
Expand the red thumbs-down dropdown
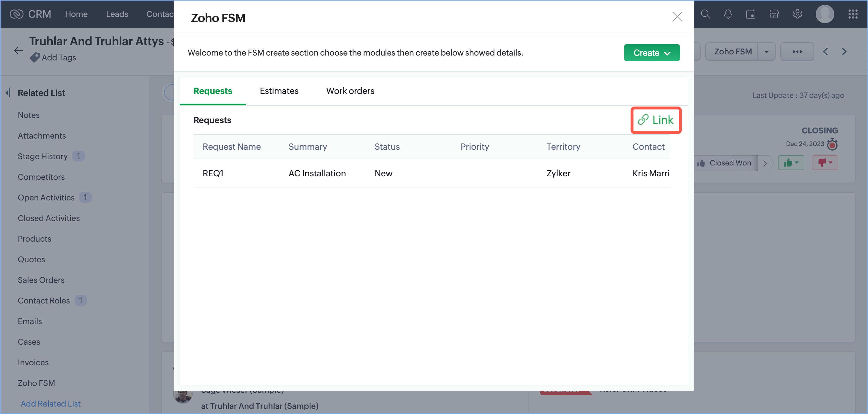[x=824, y=163]
